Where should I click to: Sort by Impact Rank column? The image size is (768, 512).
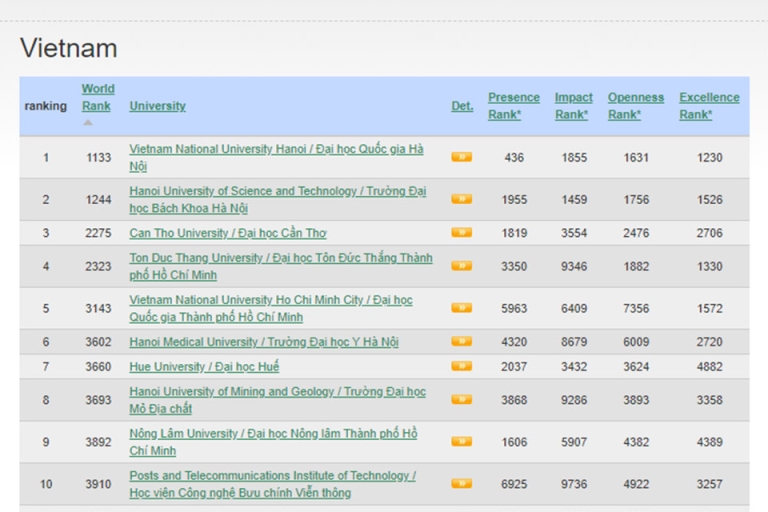[574, 106]
